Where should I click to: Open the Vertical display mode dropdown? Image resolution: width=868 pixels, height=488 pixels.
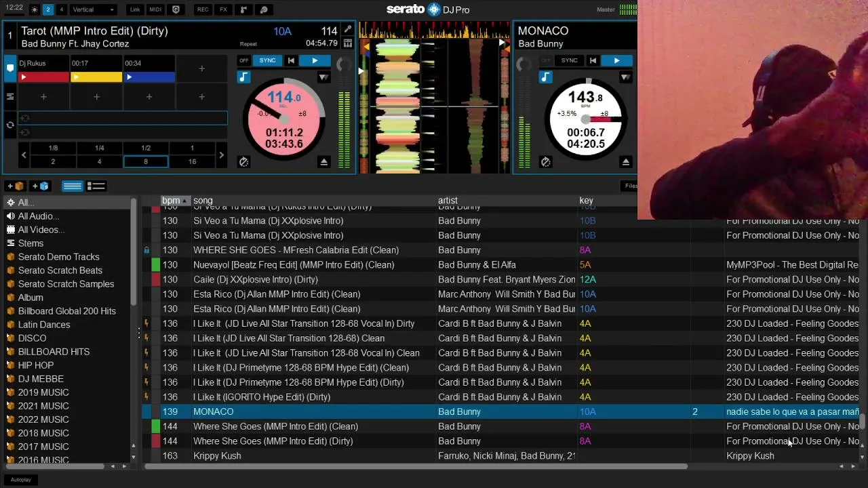[94, 9]
